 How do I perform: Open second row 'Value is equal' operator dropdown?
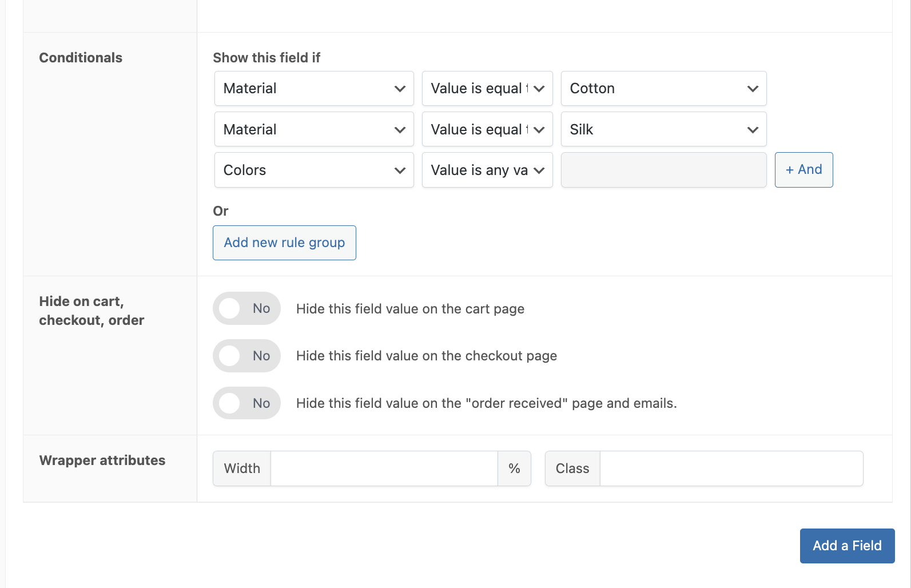pos(487,129)
